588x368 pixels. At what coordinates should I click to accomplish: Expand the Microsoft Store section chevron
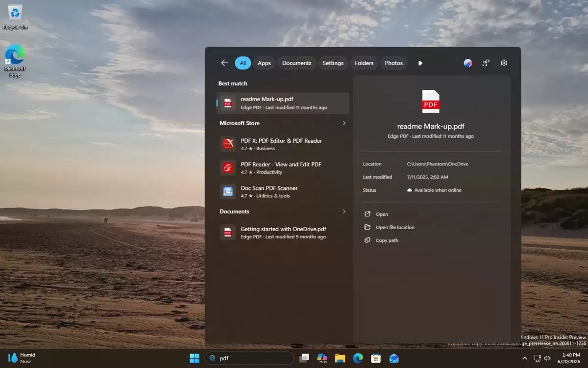[344, 123]
